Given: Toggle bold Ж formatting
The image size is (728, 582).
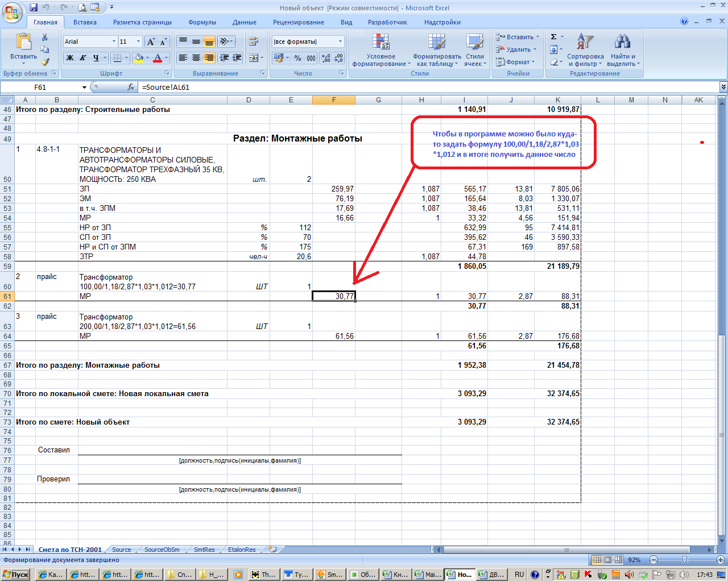Looking at the screenshot, I should point(70,58).
